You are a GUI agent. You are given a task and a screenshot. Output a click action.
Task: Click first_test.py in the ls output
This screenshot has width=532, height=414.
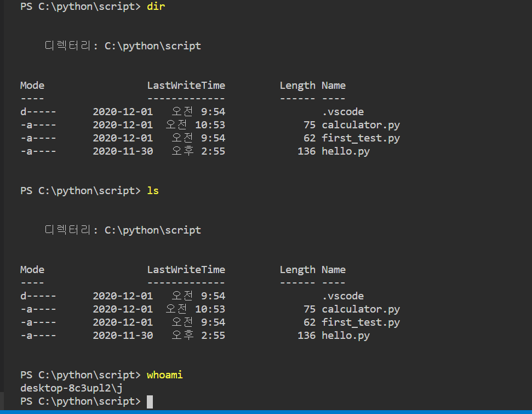[361, 322]
